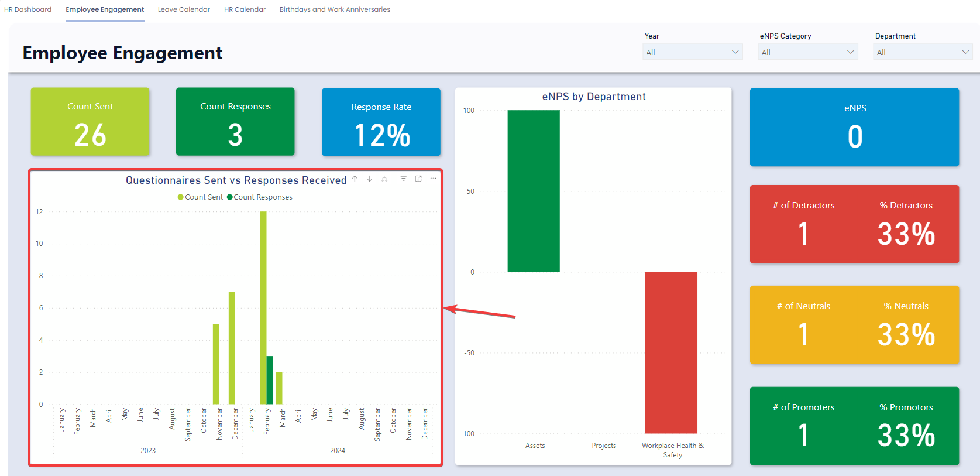Open the Year dropdown
This screenshot has height=476, width=980.
pos(693,52)
